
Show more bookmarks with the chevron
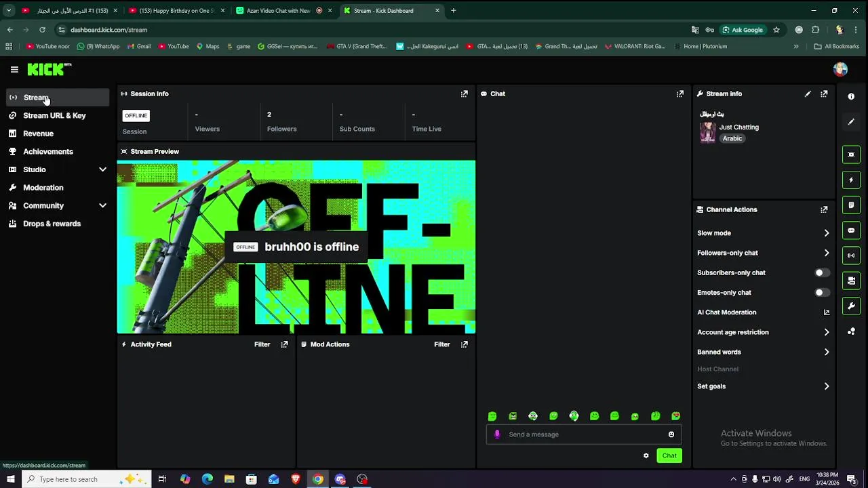[796, 47]
